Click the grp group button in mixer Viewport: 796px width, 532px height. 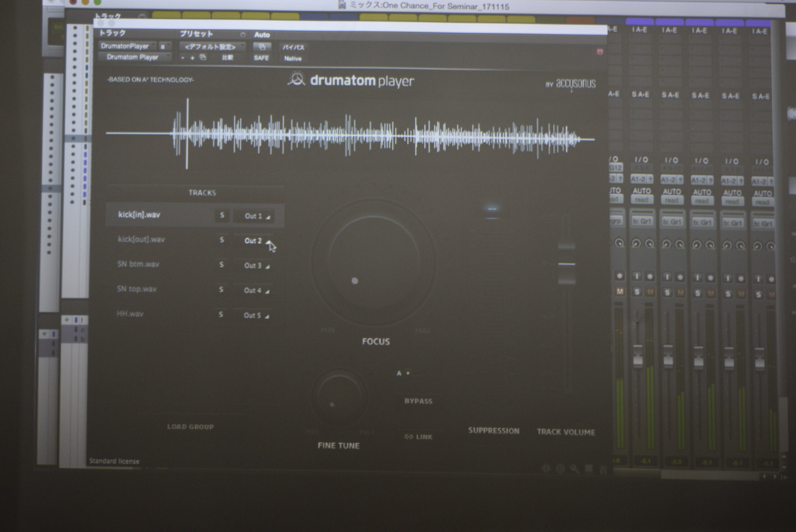(616, 221)
